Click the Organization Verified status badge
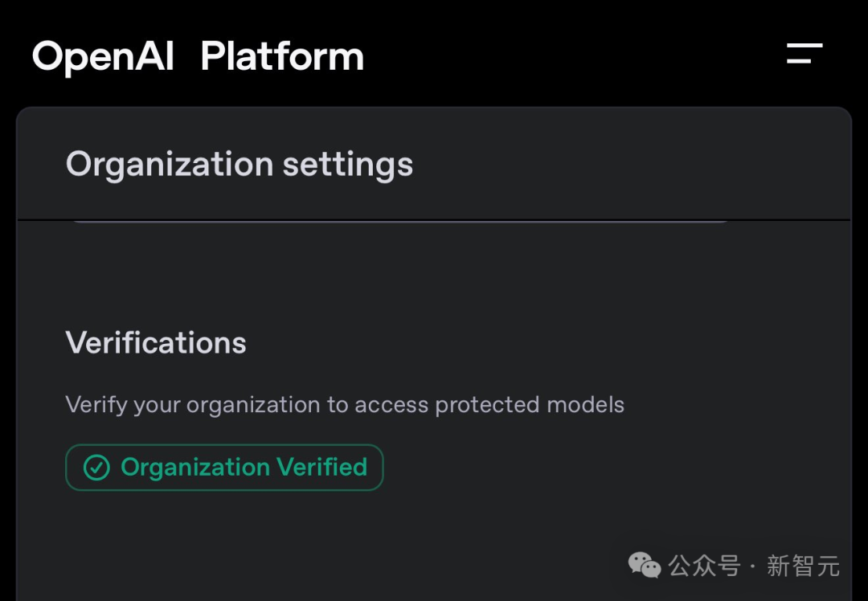Image resolution: width=868 pixels, height=601 pixels. 224,468
